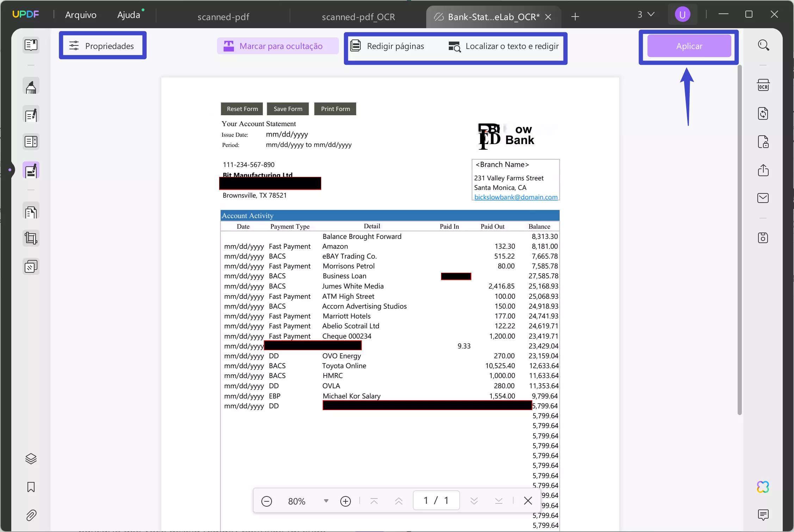Open redaction Propriedades settings
The width and height of the screenshot is (794, 532).
click(103, 45)
